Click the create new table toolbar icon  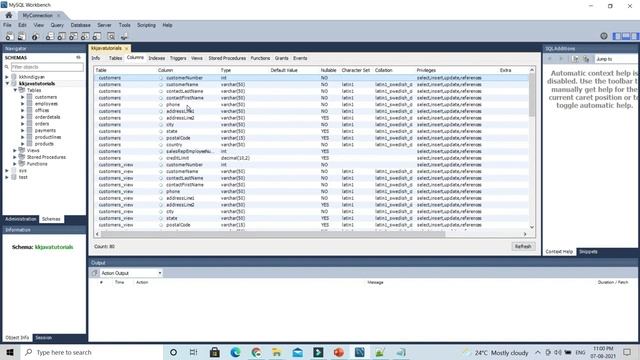[x=61, y=36]
